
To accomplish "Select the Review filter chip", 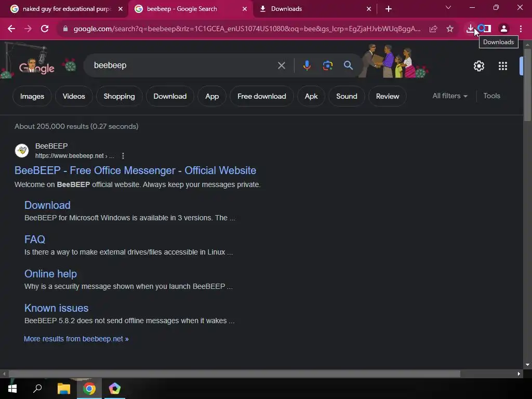I will (x=388, y=96).
